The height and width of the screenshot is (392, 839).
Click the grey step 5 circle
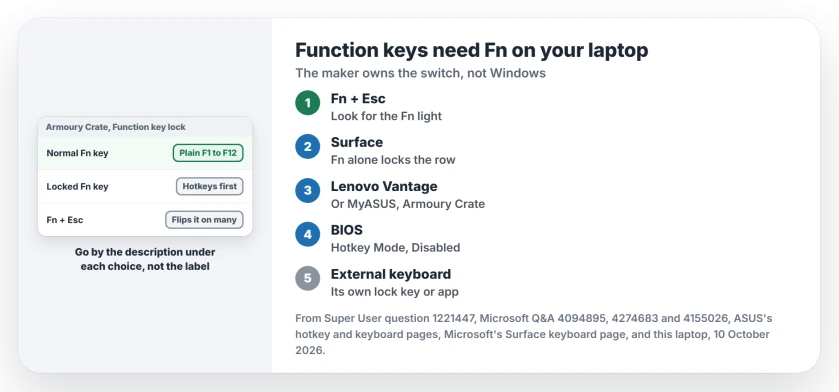point(308,278)
